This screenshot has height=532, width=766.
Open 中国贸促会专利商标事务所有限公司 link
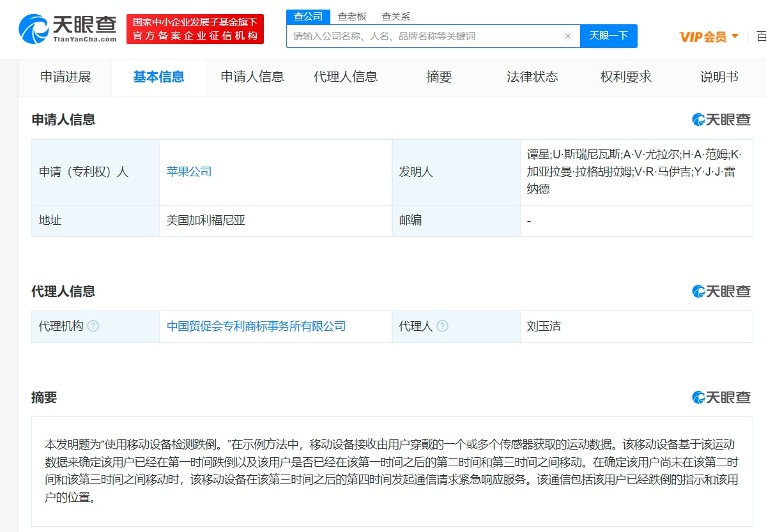click(256, 326)
